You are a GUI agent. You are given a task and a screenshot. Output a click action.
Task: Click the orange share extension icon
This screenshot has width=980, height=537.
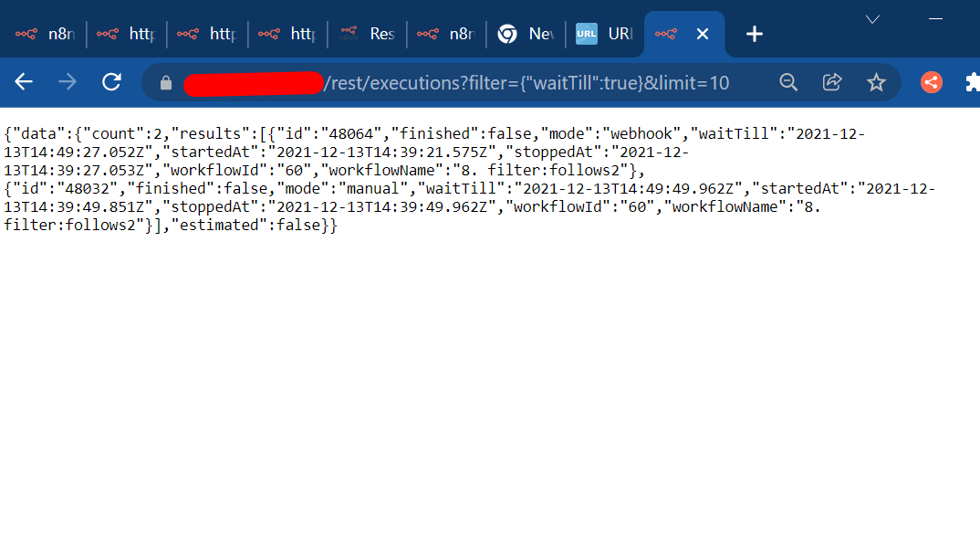[930, 82]
